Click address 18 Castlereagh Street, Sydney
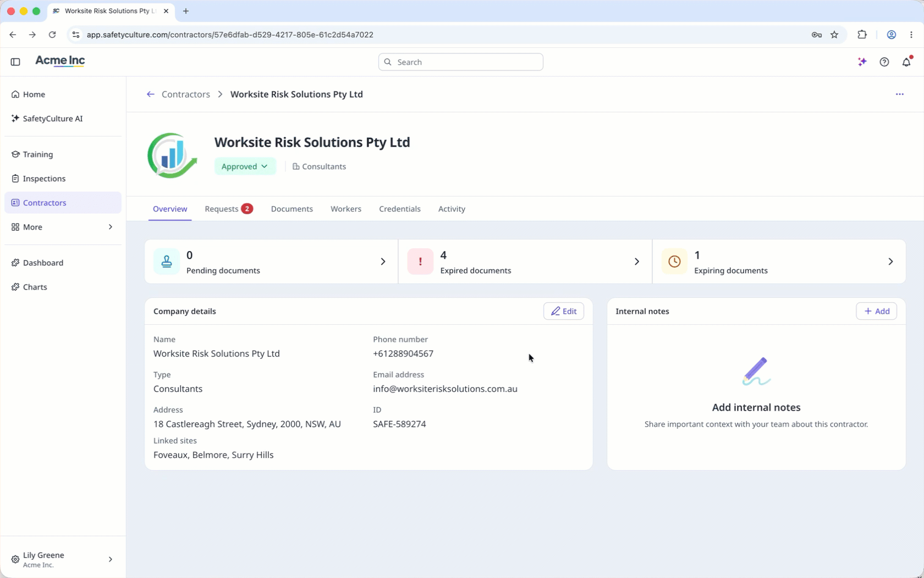The height and width of the screenshot is (578, 924). pos(247,424)
